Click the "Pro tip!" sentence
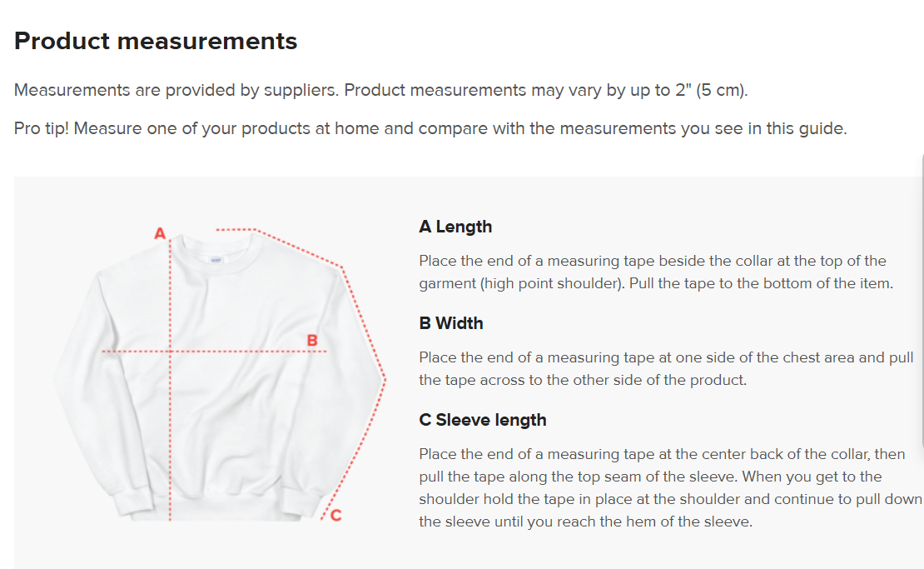This screenshot has width=924, height=569. (430, 129)
